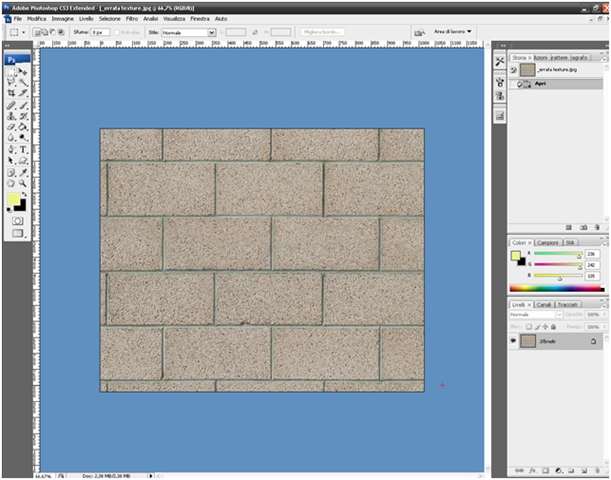Hide the Sfondo layer with eye icon

(x=514, y=341)
